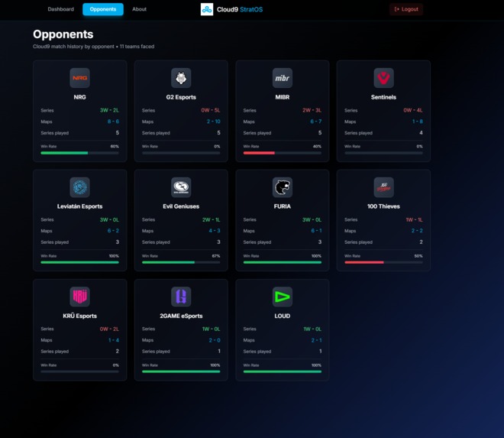Open the Evil Geniuses name

coord(181,206)
